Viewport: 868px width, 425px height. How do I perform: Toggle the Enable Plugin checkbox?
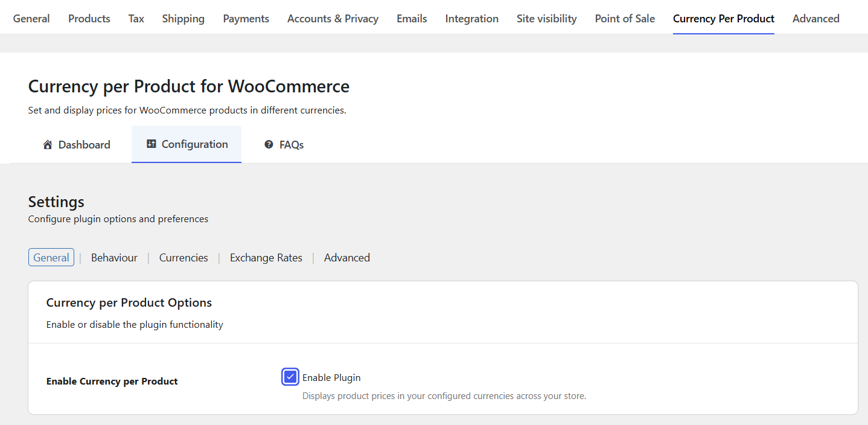[x=290, y=377]
